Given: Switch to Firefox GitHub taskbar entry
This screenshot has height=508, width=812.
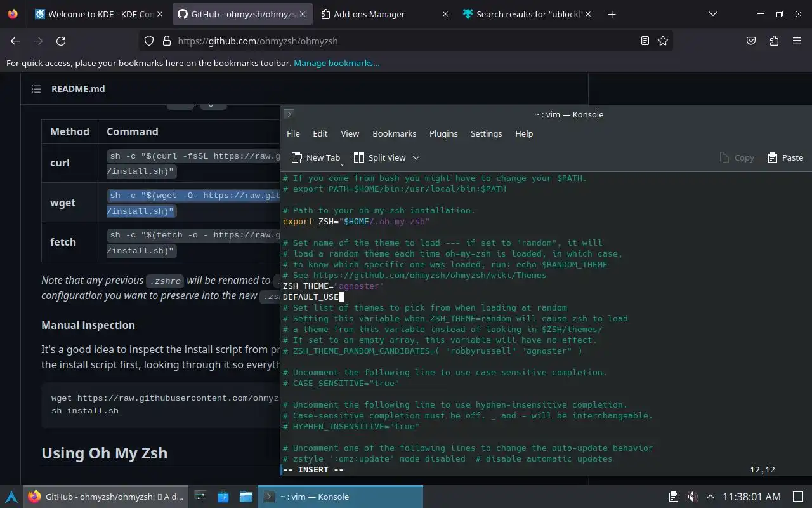Looking at the screenshot, I should pyautogui.click(x=107, y=497).
